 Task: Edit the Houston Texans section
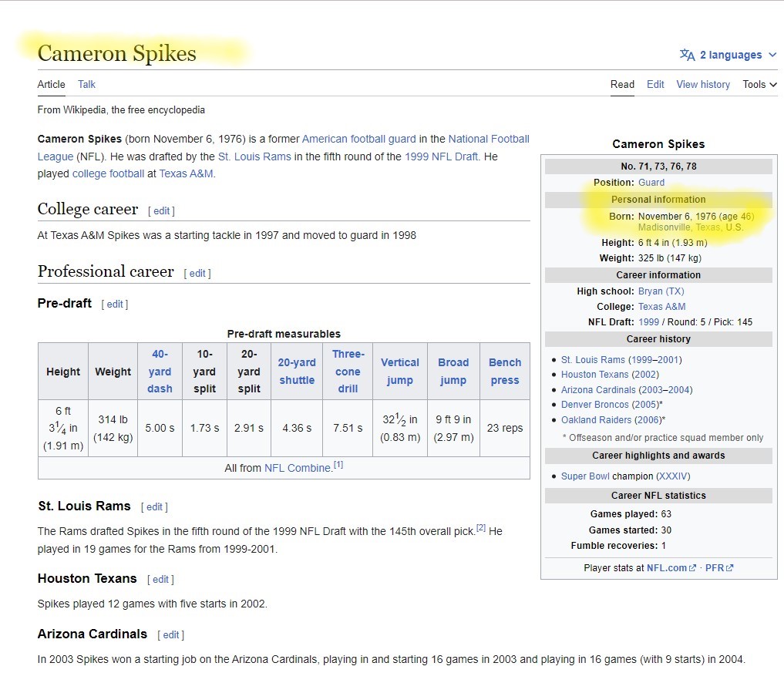tap(160, 580)
